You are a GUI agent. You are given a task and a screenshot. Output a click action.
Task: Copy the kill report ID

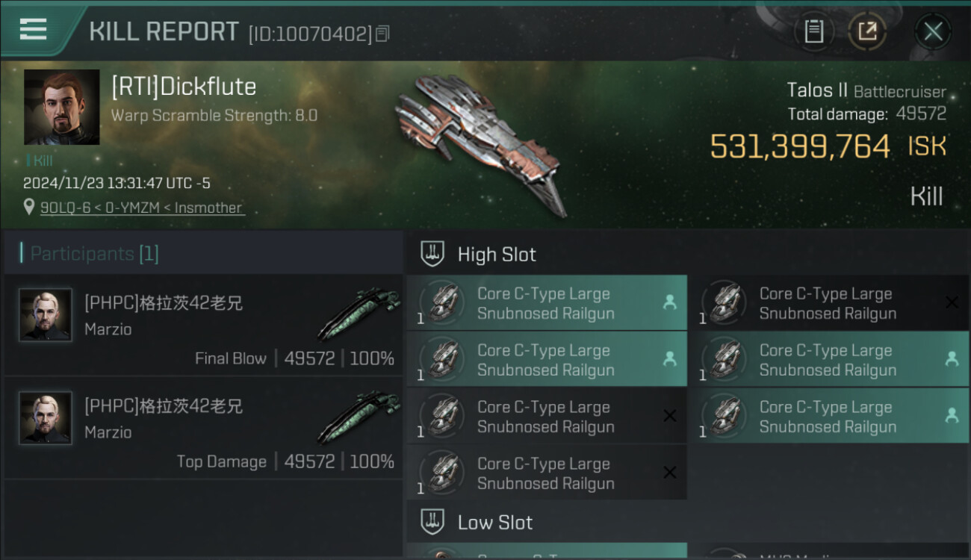(x=382, y=34)
